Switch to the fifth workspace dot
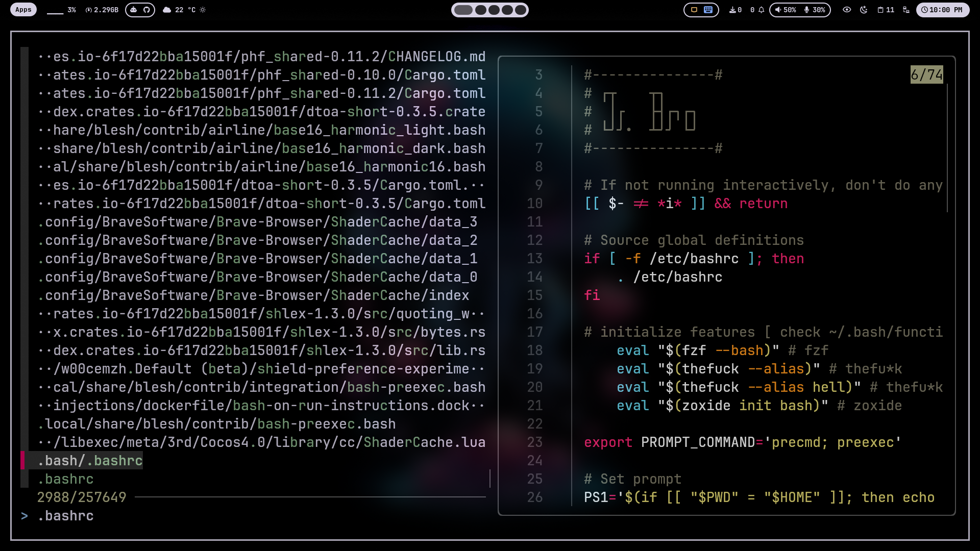Image resolution: width=980 pixels, height=551 pixels. pos(521,10)
